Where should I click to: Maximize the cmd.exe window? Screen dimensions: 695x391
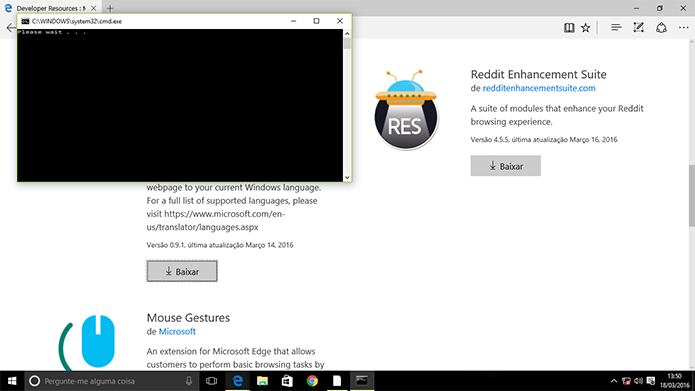click(x=316, y=21)
